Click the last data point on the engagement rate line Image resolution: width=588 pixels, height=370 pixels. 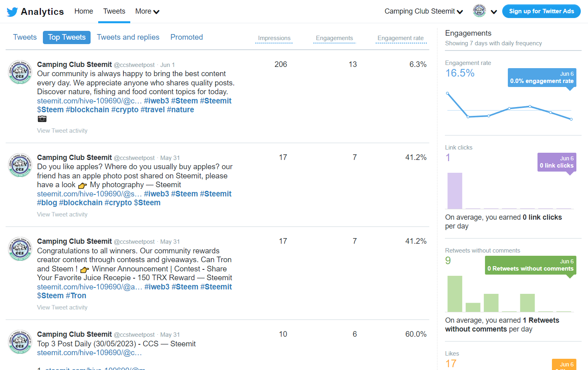click(571, 119)
